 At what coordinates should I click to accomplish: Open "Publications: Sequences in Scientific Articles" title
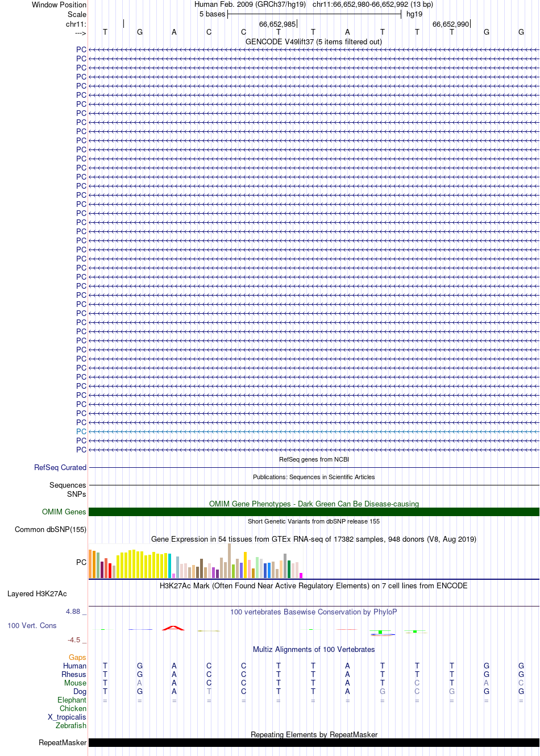(314, 477)
